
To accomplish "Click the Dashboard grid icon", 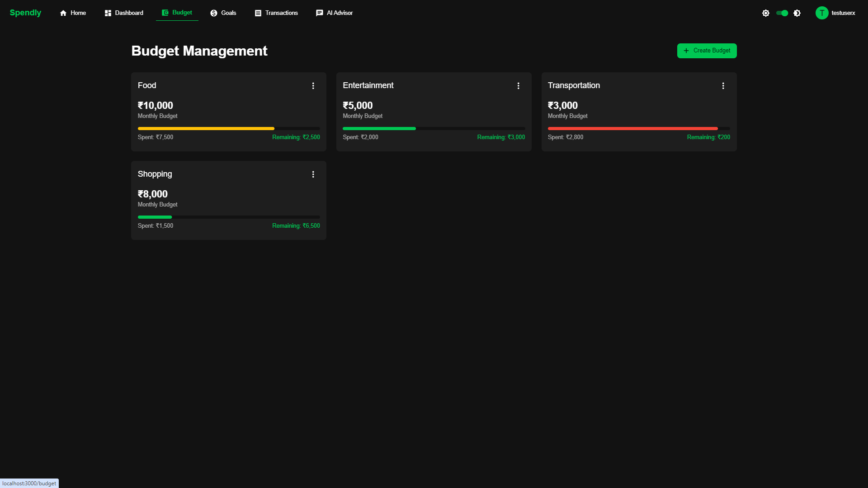I will click(108, 13).
